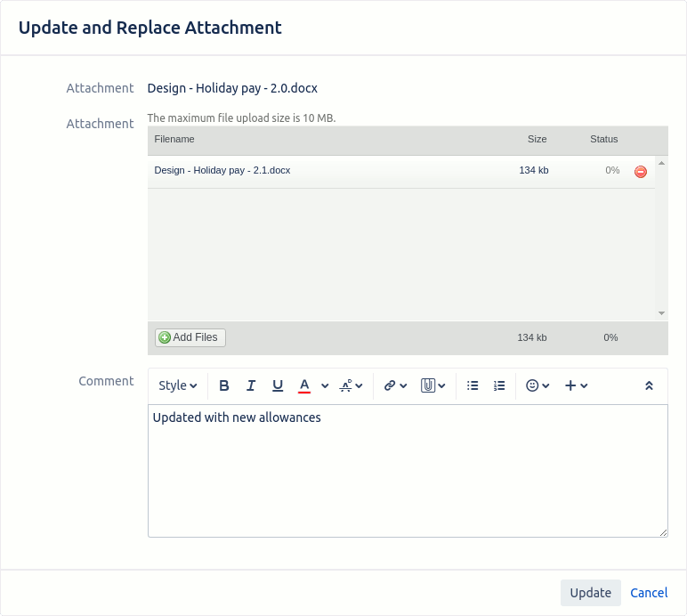Click inside the comment text area
687x616 pixels.
tap(408, 471)
